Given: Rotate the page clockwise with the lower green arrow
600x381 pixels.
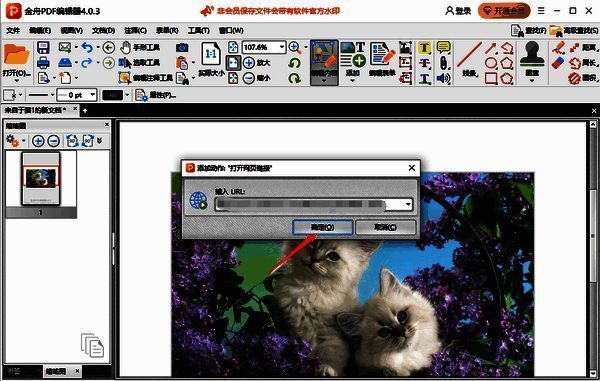Looking at the screenshot, I should pos(294,78).
